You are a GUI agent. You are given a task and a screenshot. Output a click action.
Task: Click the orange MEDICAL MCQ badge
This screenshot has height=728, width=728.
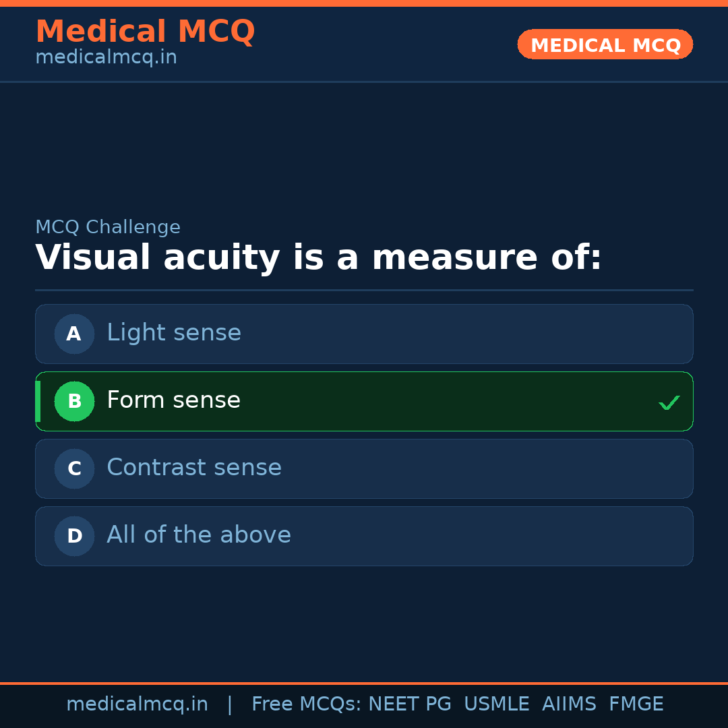(x=605, y=44)
